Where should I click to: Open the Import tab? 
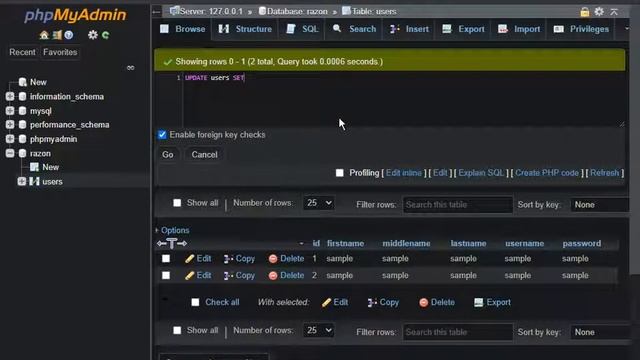click(x=519, y=29)
